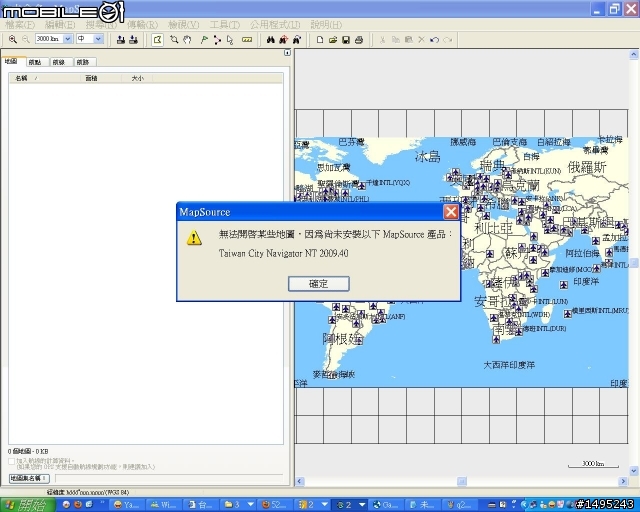Select the map selection tool
Image resolution: width=640 pixels, height=512 pixels.
(157, 40)
